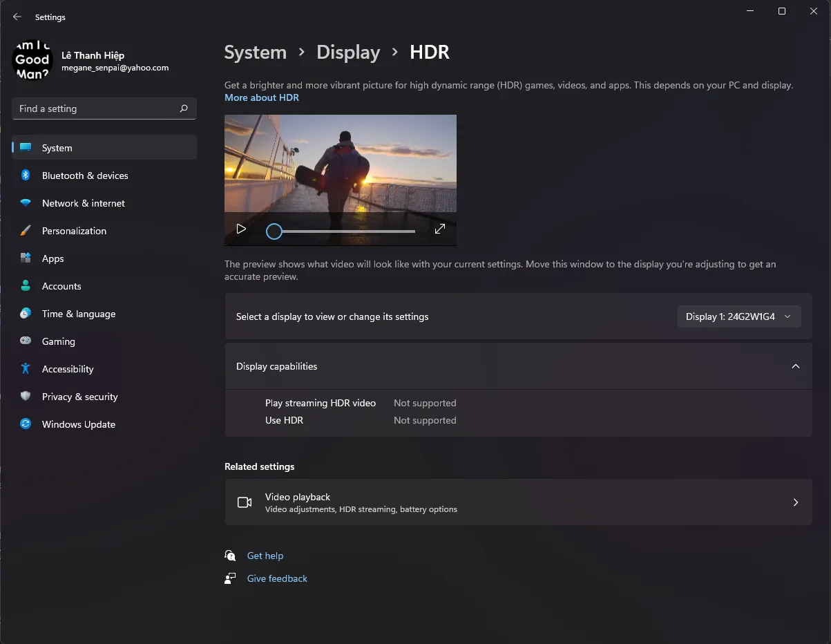Click the Personalization brush icon
Viewport: 831px width, 644px height.
pyautogui.click(x=26, y=231)
